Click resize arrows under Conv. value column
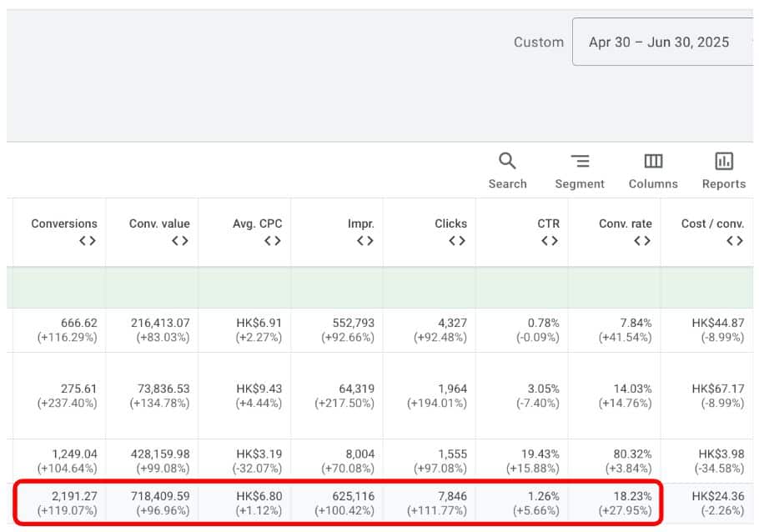The image size is (759, 532). point(180,241)
